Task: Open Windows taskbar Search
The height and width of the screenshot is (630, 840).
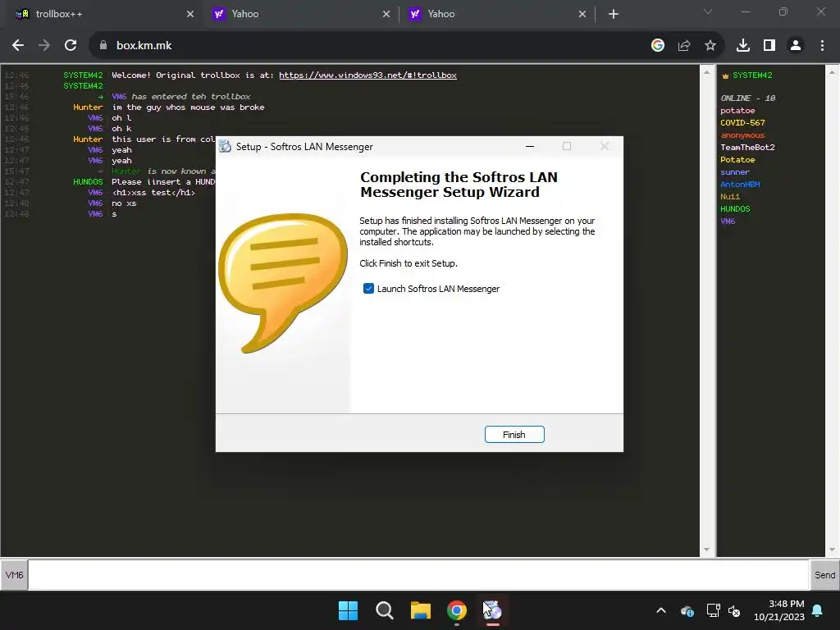Action: pyautogui.click(x=384, y=610)
